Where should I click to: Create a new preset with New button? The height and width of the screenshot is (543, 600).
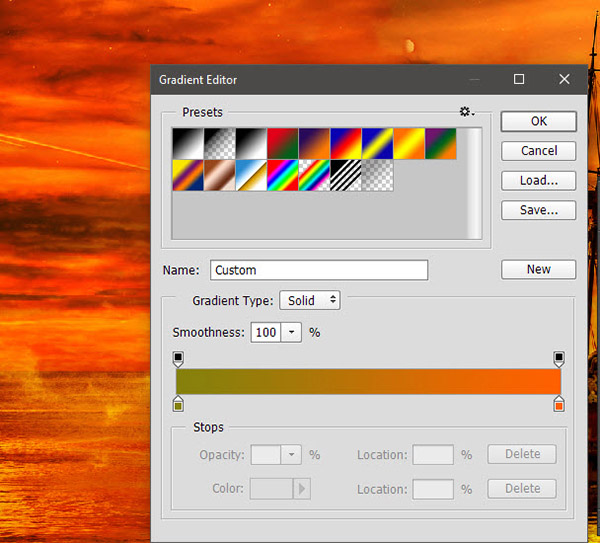538,269
